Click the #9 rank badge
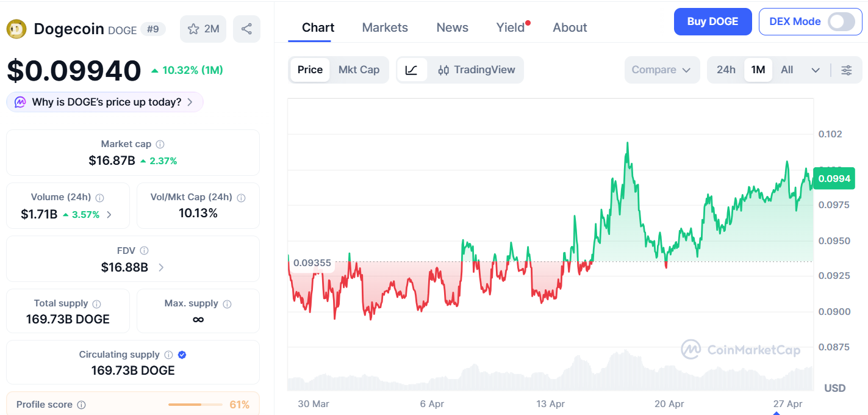The height and width of the screenshot is (415, 868). click(x=152, y=29)
